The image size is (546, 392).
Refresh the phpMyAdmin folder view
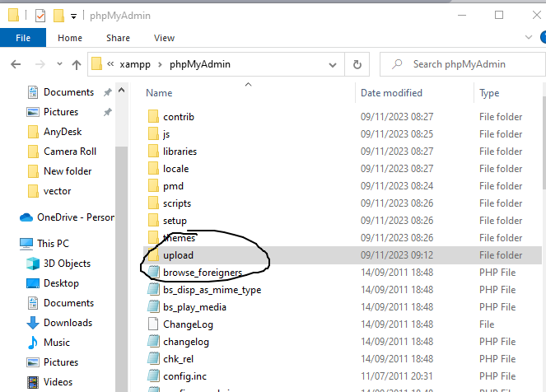pos(357,64)
